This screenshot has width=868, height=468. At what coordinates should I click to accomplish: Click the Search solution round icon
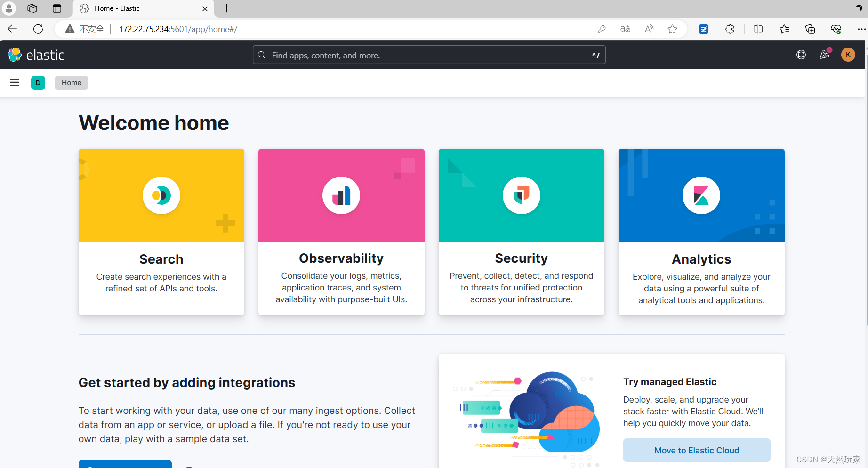(x=161, y=195)
